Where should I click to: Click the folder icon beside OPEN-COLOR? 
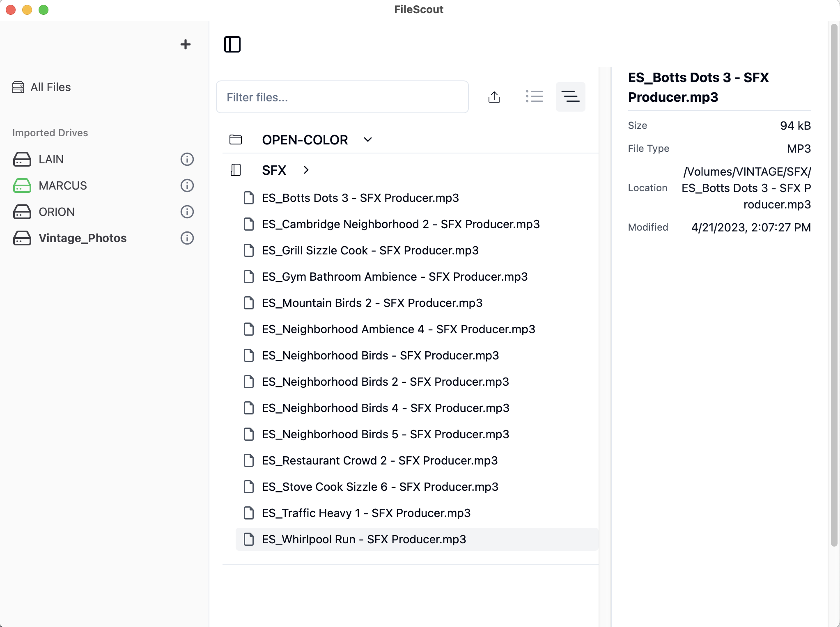(x=236, y=140)
